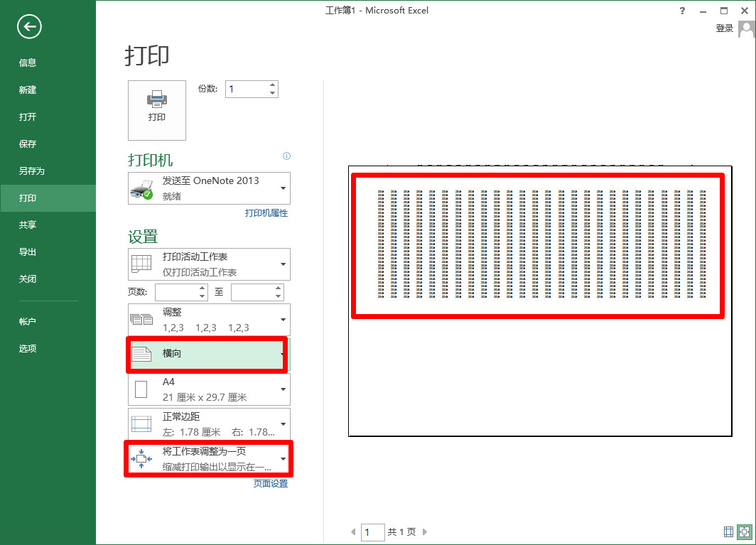Select 另存为 in the left sidebar

(x=31, y=171)
